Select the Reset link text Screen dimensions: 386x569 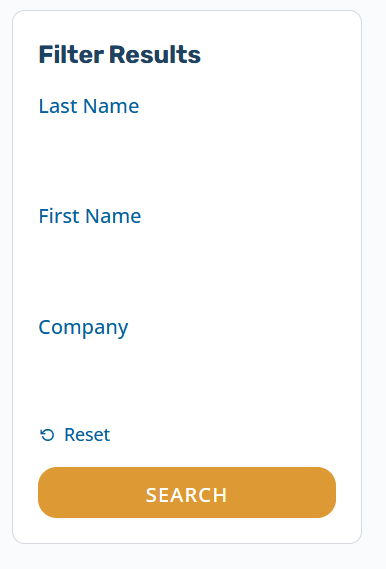87,435
